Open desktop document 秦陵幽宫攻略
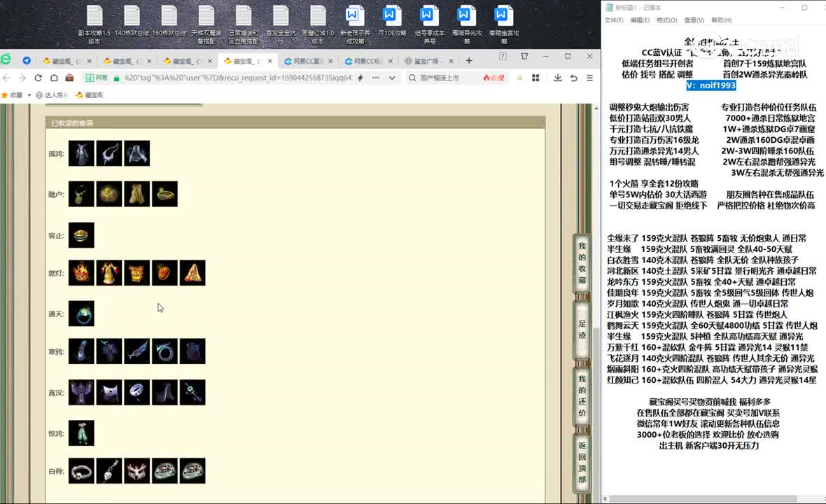 503,24
